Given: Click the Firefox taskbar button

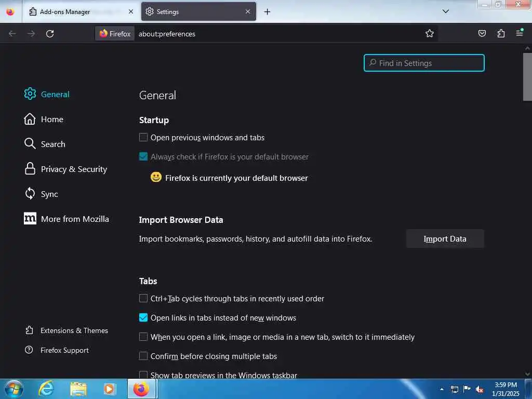Looking at the screenshot, I should [141, 389].
